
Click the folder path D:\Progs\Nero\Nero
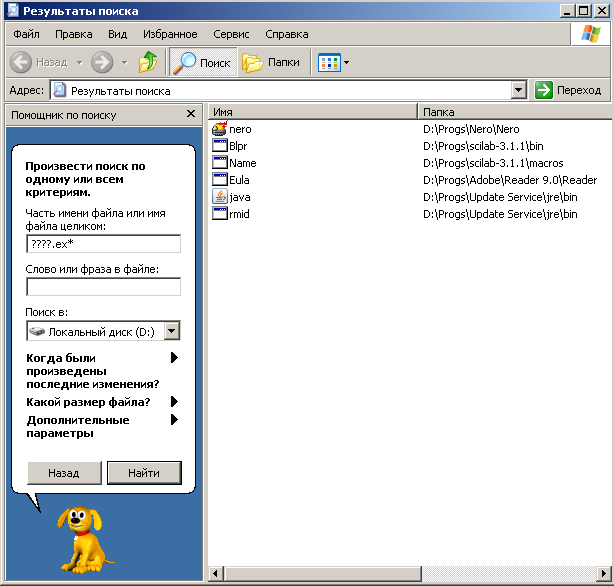[471, 129]
